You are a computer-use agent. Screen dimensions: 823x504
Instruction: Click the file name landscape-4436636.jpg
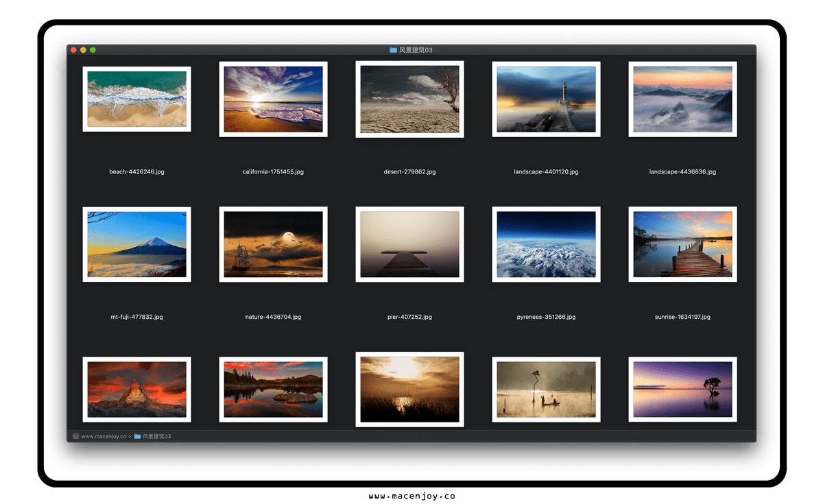pos(682,171)
